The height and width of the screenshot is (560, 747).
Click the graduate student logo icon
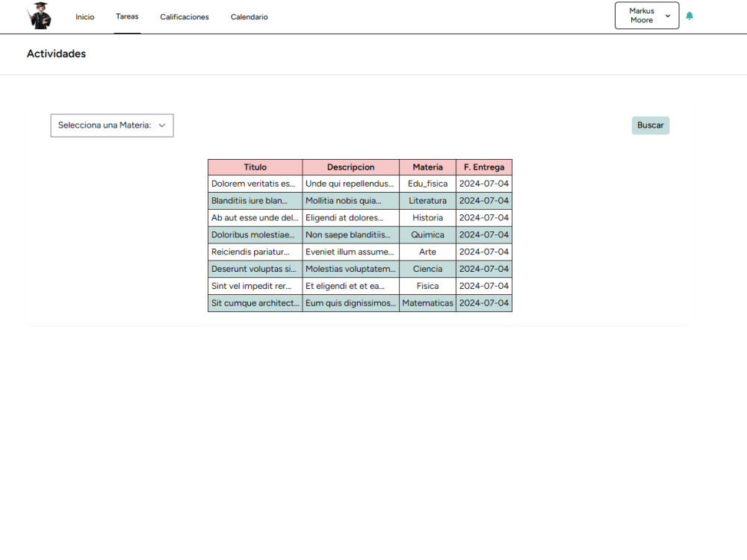(x=40, y=16)
